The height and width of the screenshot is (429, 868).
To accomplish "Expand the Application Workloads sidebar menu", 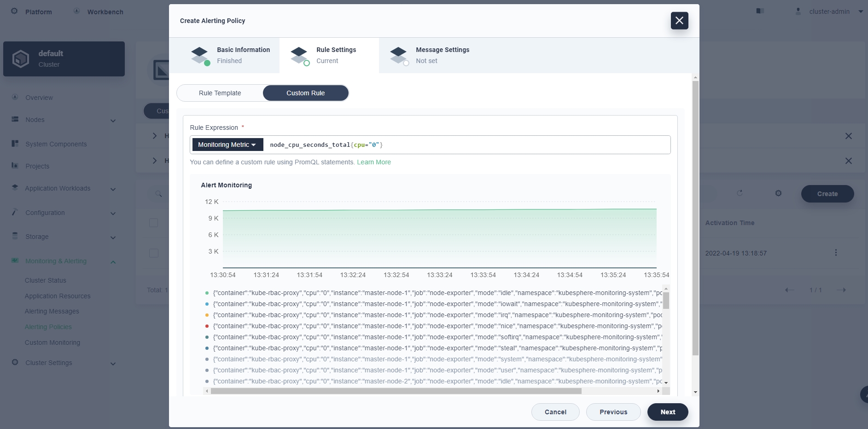I will (113, 189).
